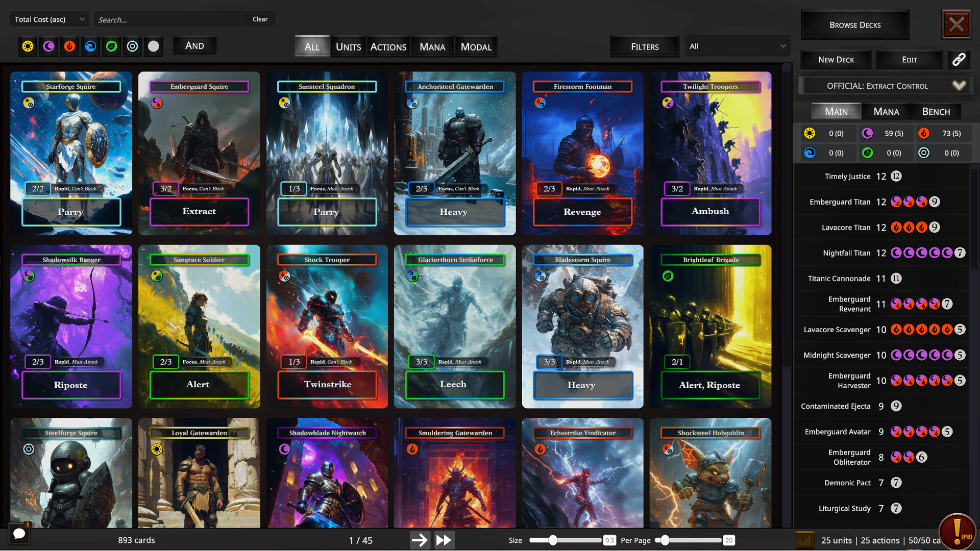The image size is (980, 551).
Task: Click the blue wave color filter icon
Action: click(90, 46)
